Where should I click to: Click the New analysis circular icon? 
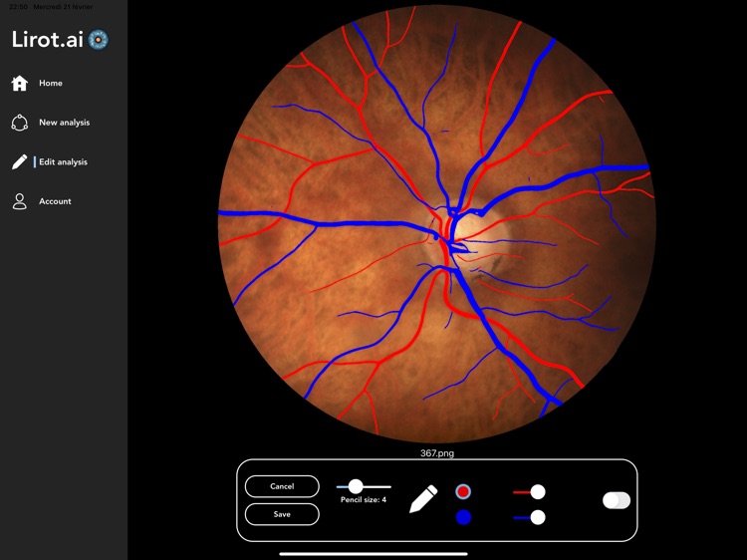click(20, 123)
